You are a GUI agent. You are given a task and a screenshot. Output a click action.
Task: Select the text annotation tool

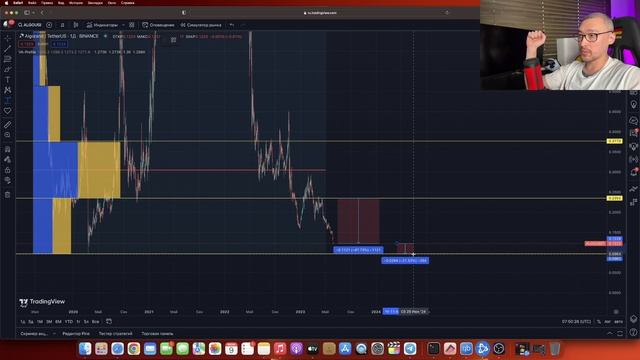(x=7, y=80)
